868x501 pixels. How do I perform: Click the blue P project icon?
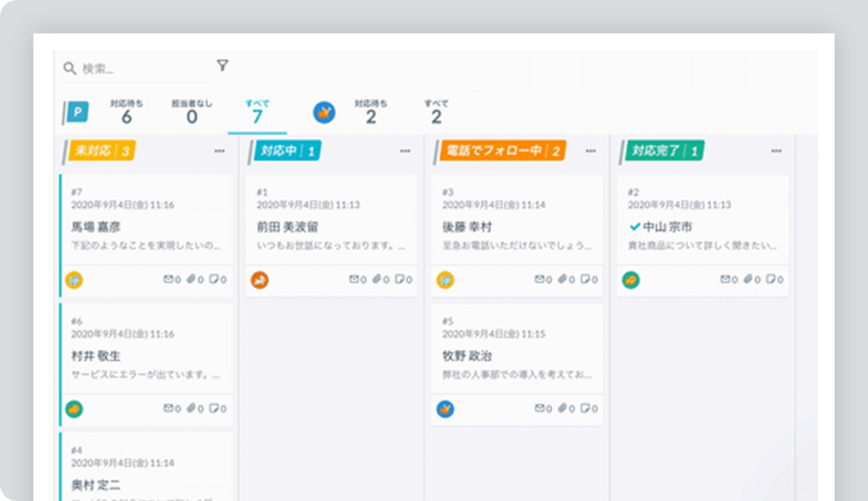tap(78, 112)
